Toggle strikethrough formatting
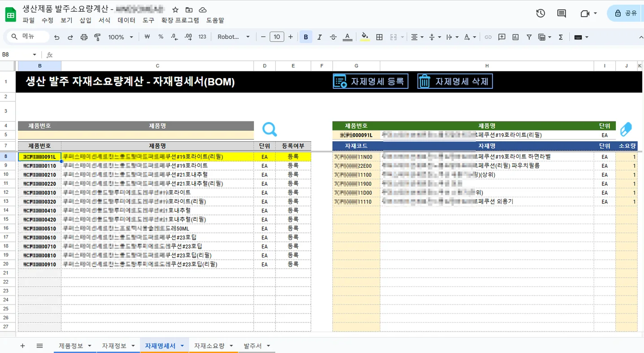Viewport: 644px width, 353px height. coord(333,37)
